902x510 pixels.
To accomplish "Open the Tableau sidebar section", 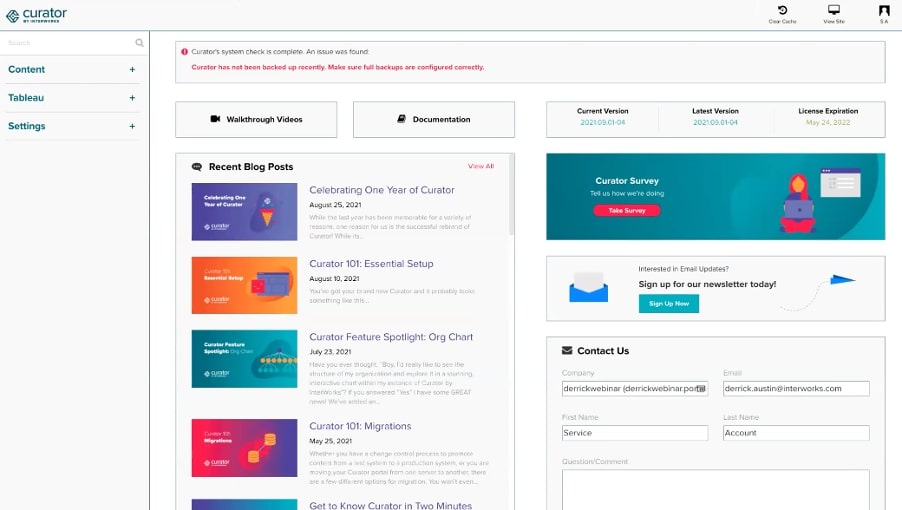I will [26, 98].
